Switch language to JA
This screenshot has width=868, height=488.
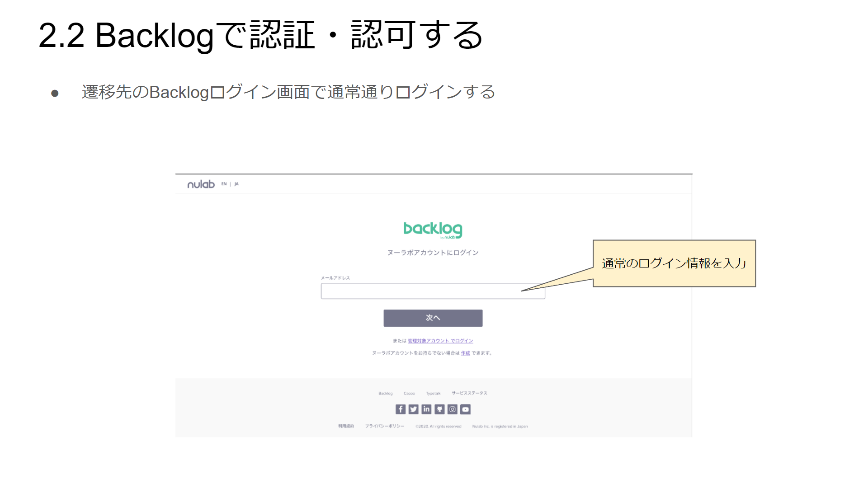click(x=236, y=184)
